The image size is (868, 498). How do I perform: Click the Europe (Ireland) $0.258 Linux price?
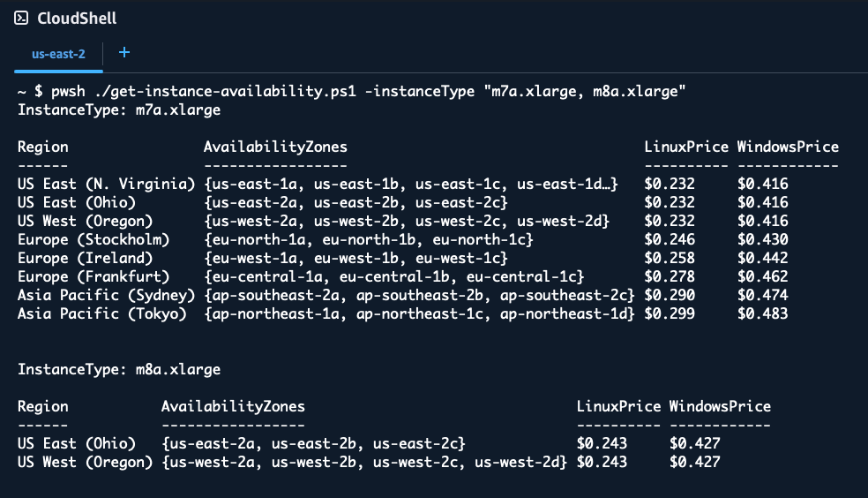(x=670, y=258)
